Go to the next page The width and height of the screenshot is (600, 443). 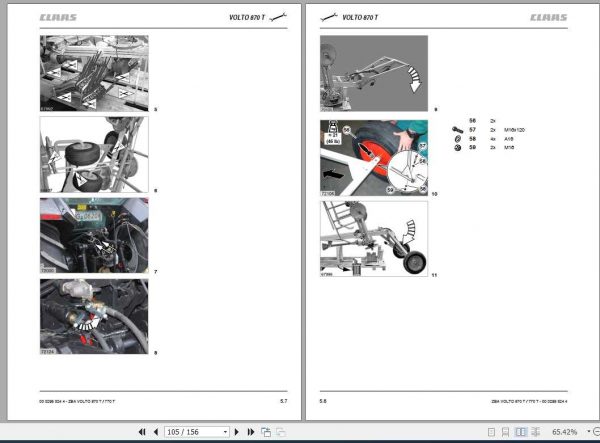click(236, 432)
